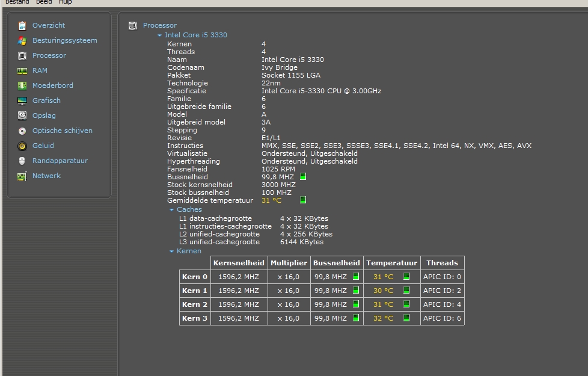View the Grafisch section
588x376 pixels.
tap(46, 100)
